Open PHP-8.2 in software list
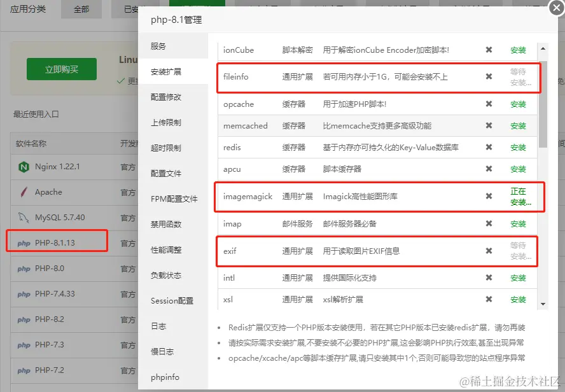 pyautogui.click(x=50, y=319)
